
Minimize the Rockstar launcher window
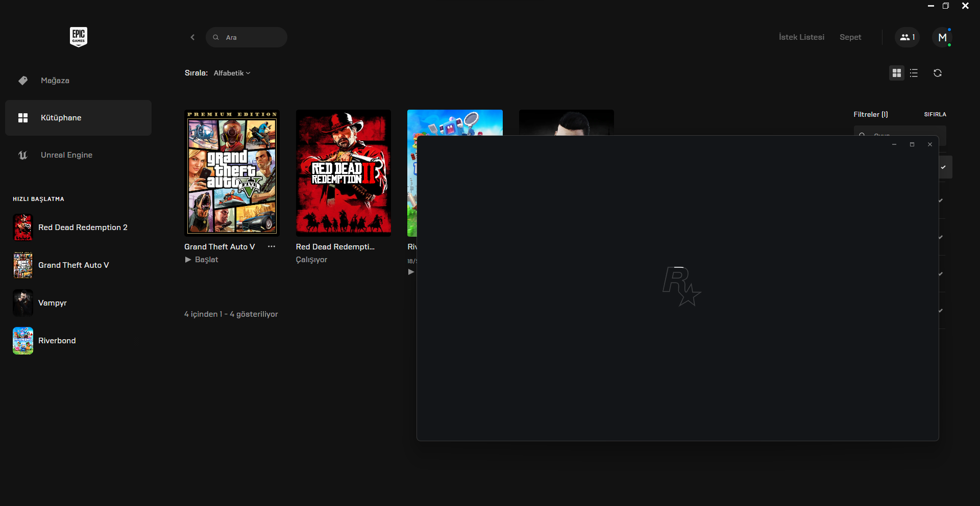[x=894, y=144]
